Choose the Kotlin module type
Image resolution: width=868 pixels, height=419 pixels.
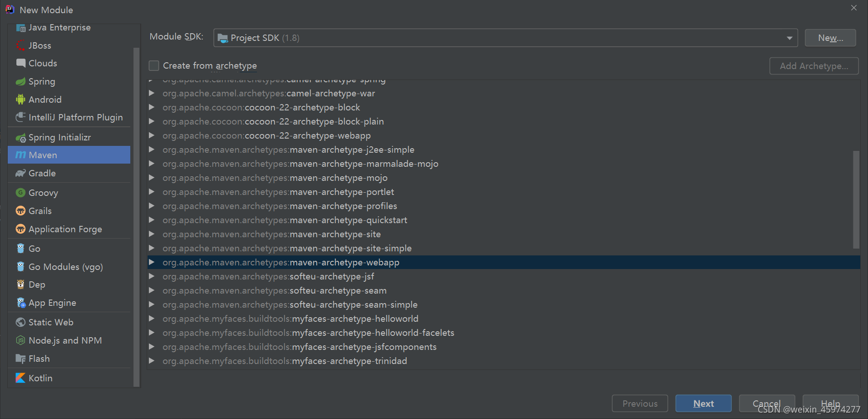pyautogui.click(x=40, y=378)
